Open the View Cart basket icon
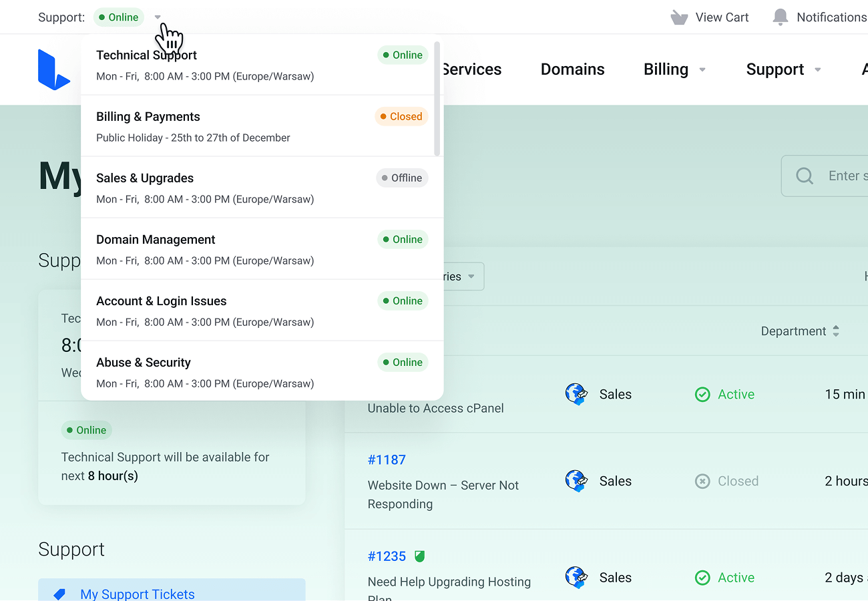The image size is (868, 601). click(679, 17)
